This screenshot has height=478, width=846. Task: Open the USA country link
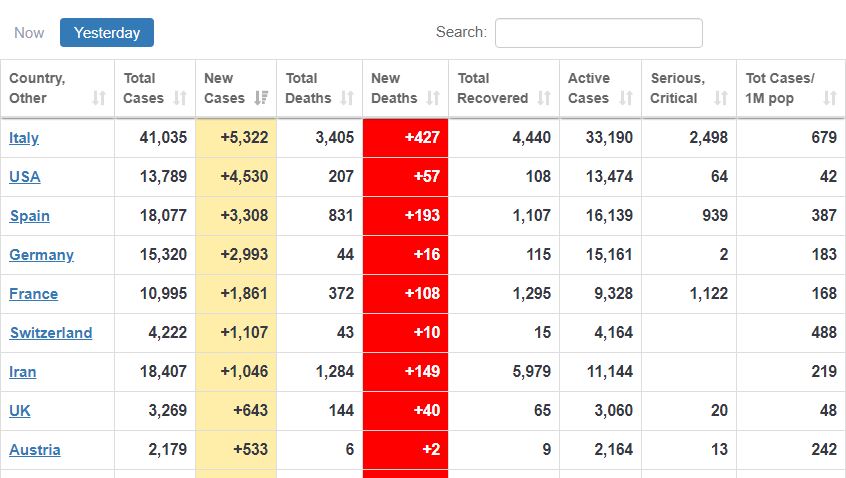tap(25, 177)
